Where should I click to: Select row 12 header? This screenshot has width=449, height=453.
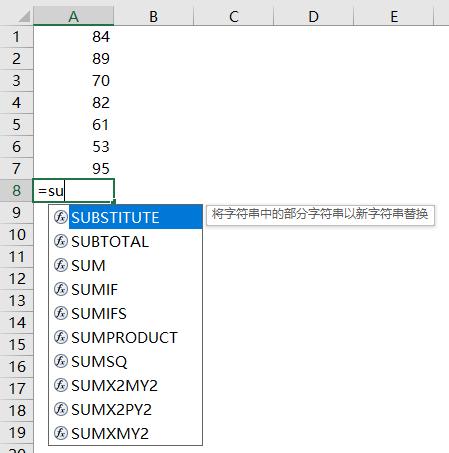point(16,279)
